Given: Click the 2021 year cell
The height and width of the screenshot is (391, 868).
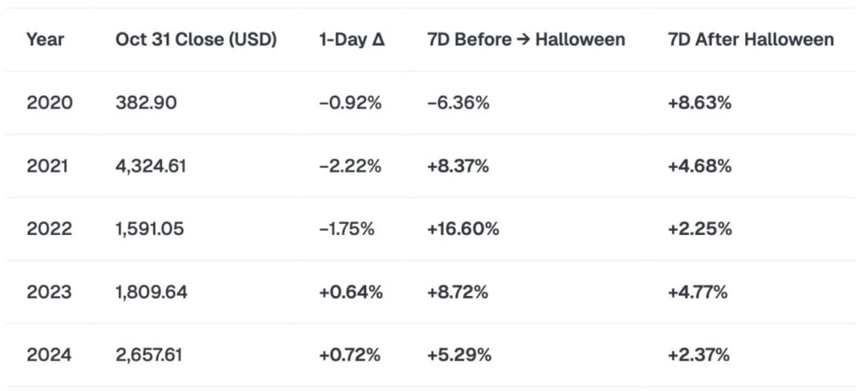Looking at the screenshot, I should (48, 166).
